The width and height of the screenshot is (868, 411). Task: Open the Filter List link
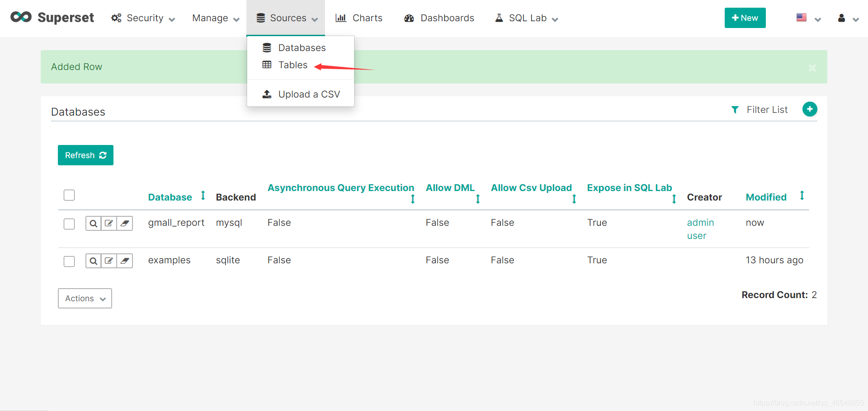pos(767,110)
